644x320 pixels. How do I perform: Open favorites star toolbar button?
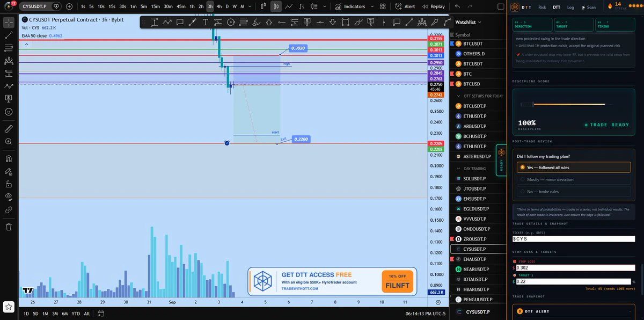click(9, 307)
